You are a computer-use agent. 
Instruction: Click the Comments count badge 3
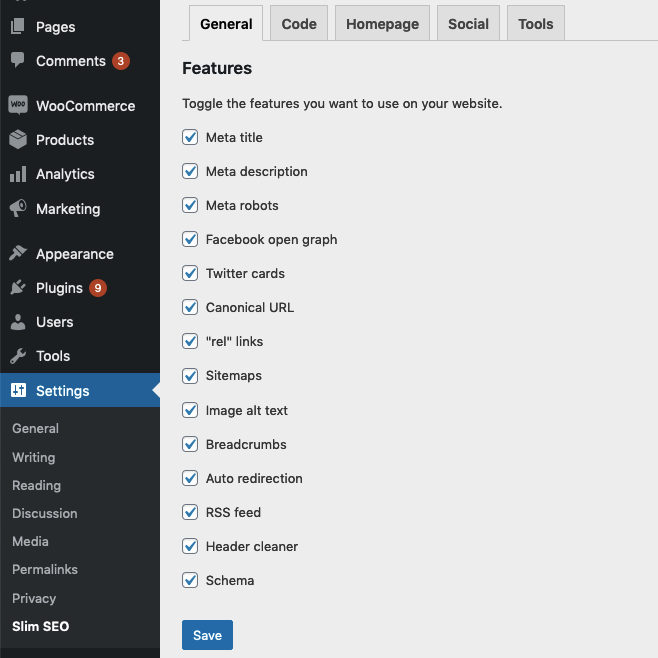pos(120,61)
